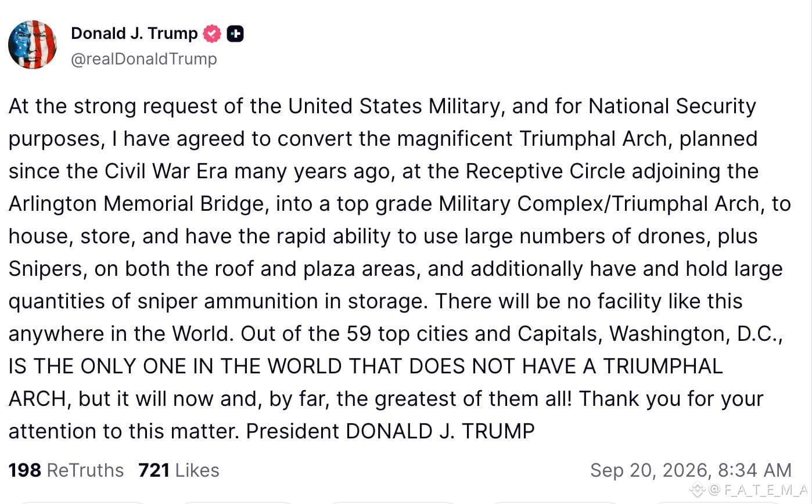Click the 'President DONALD J. TRUMP' signature
This screenshot has height=504, width=812.
coord(390,431)
